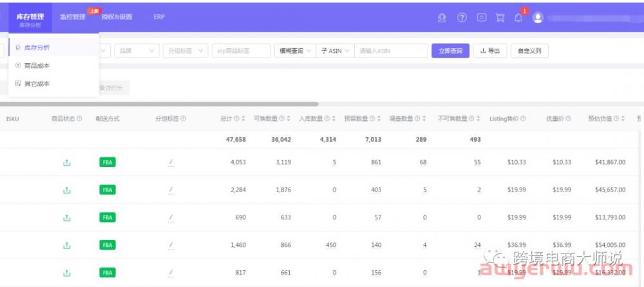
Task: Click the help icon beside 商品状态 header
Action: [x=79, y=119]
